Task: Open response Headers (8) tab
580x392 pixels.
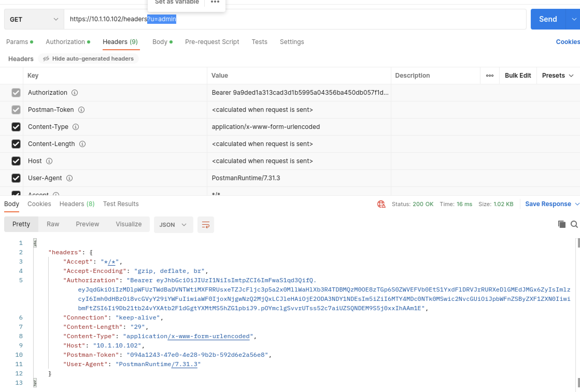Action: click(77, 204)
